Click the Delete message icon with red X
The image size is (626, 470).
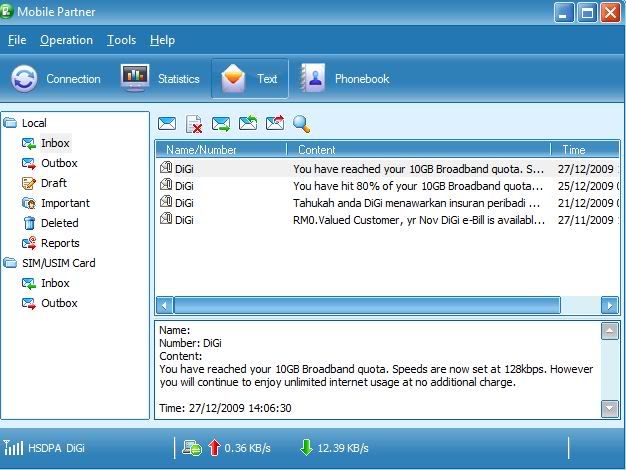(x=194, y=124)
